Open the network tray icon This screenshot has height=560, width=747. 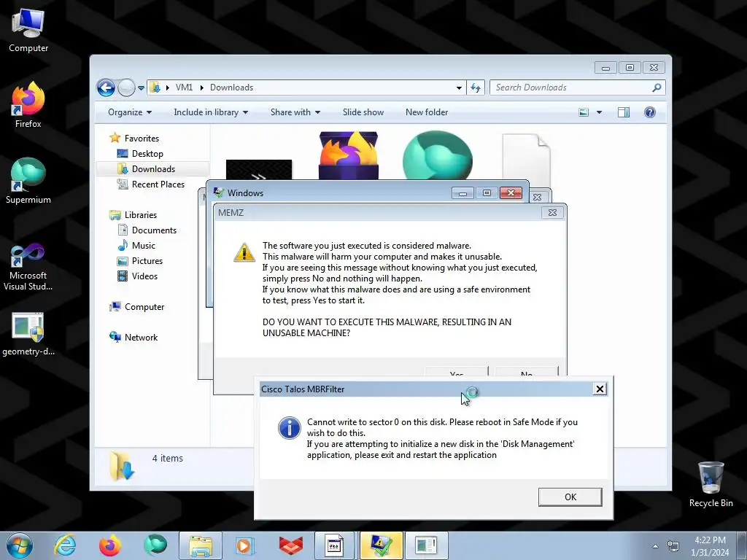(673, 546)
